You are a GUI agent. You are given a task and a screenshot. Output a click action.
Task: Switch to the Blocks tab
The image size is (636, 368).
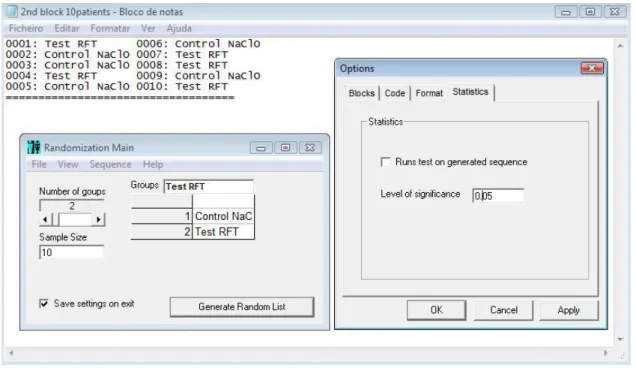[361, 93]
